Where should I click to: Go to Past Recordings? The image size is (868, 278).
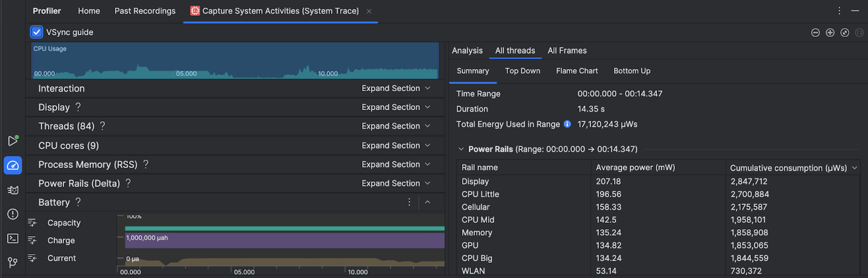tap(145, 11)
